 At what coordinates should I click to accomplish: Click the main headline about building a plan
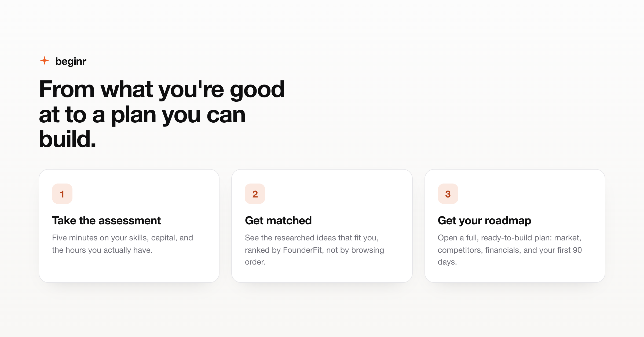pos(162,114)
